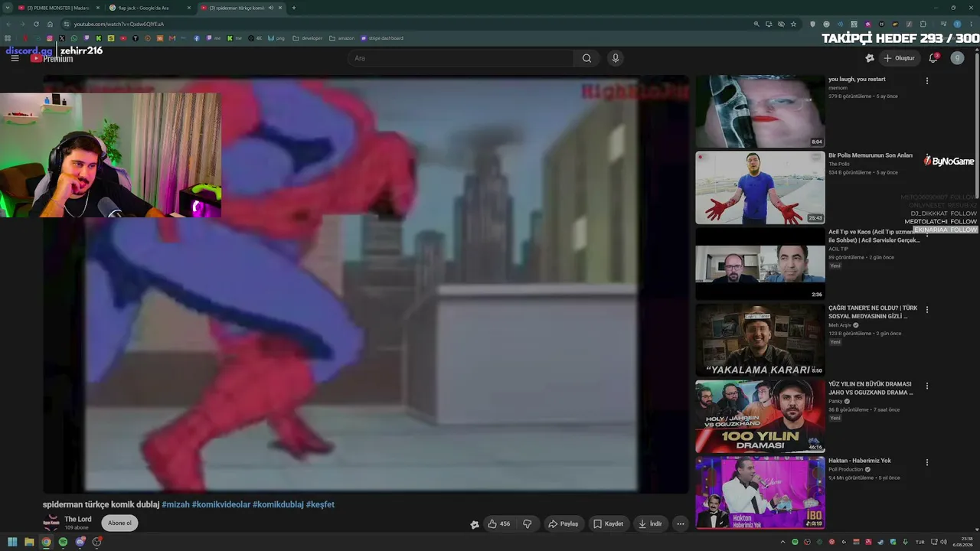The height and width of the screenshot is (551, 980).
Task: Bookmark this page with the star icon
Action: click(x=793, y=24)
